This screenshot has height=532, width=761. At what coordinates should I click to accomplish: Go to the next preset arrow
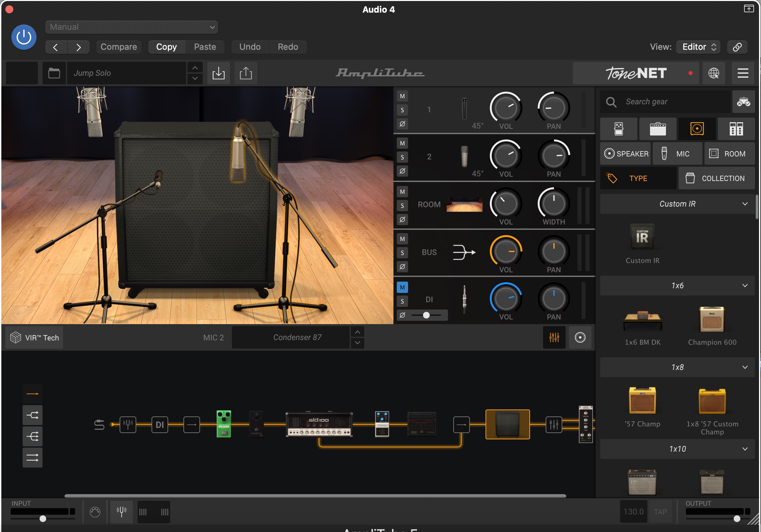(x=78, y=47)
